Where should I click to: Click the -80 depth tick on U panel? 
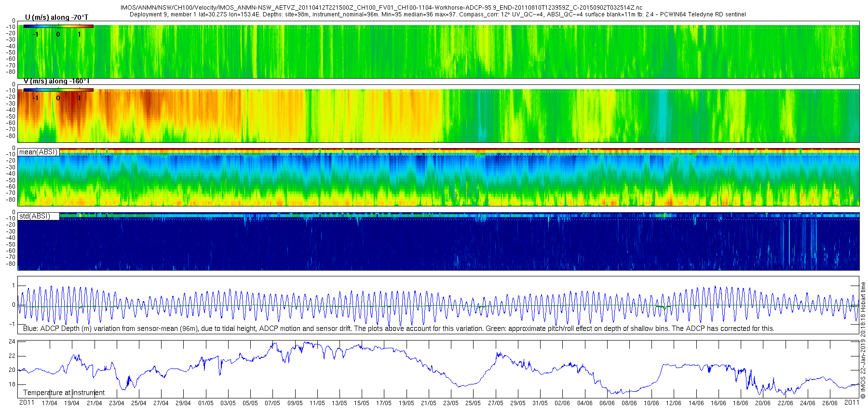[10, 72]
